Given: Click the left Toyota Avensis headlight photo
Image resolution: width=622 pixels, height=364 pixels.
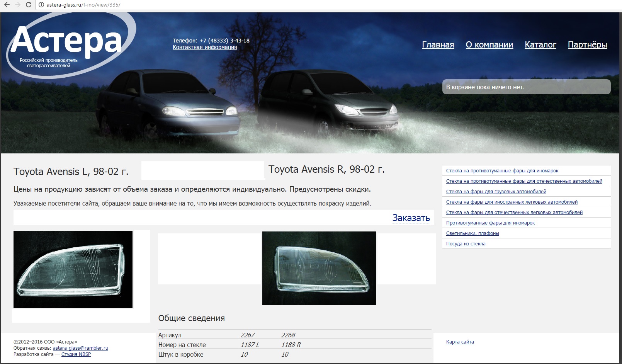Looking at the screenshot, I should click(73, 269).
